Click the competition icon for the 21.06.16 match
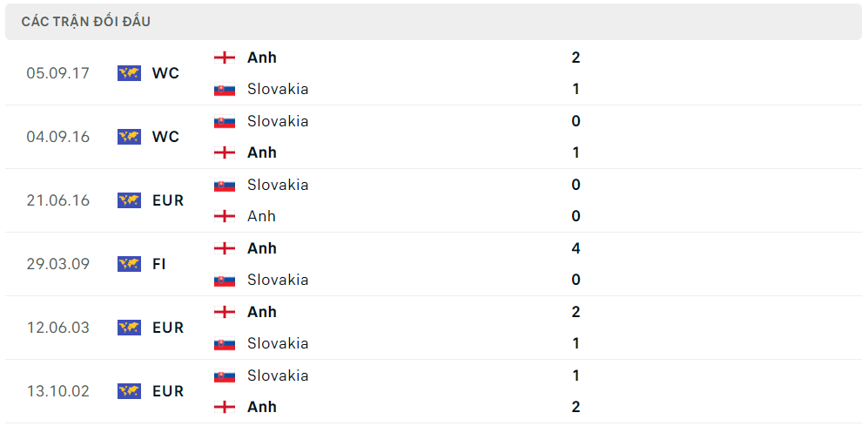 (129, 200)
